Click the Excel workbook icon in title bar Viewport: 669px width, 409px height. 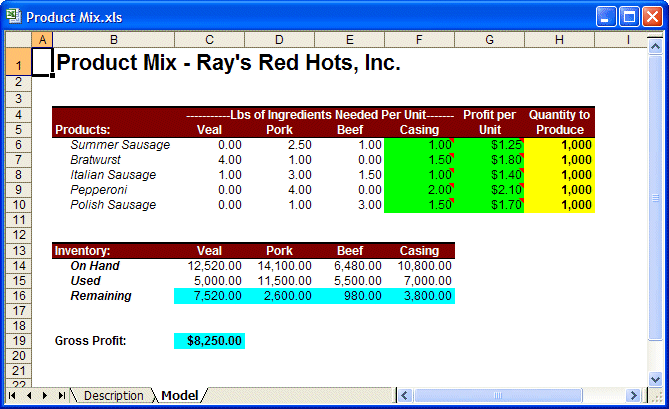[x=14, y=16]
